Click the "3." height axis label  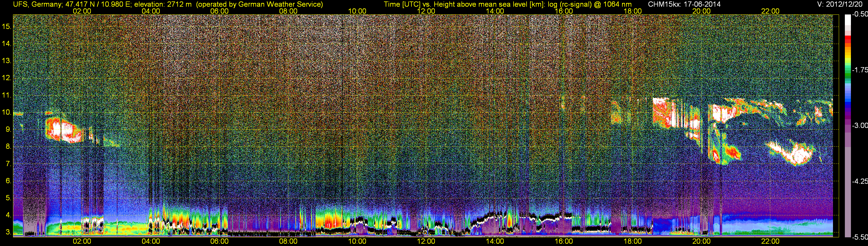[9, 232]
